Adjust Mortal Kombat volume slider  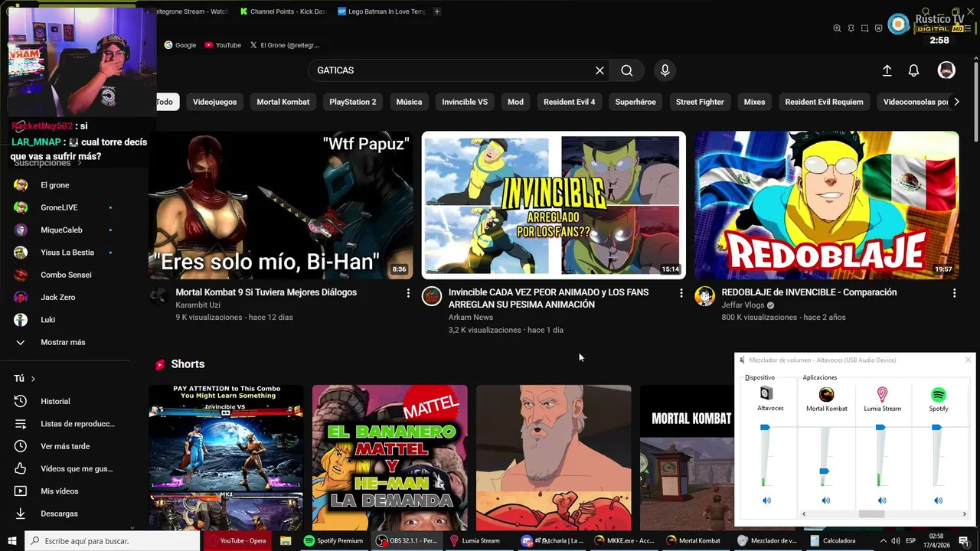(824, 471)
